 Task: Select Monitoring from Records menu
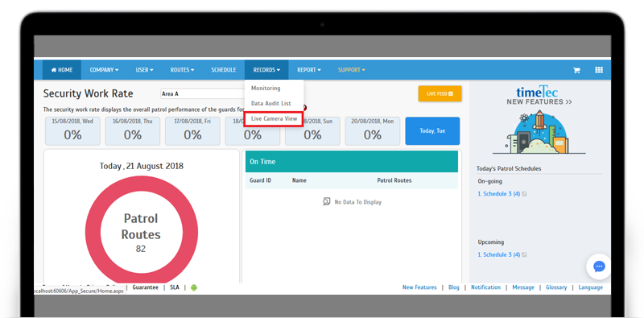(266, 88)
